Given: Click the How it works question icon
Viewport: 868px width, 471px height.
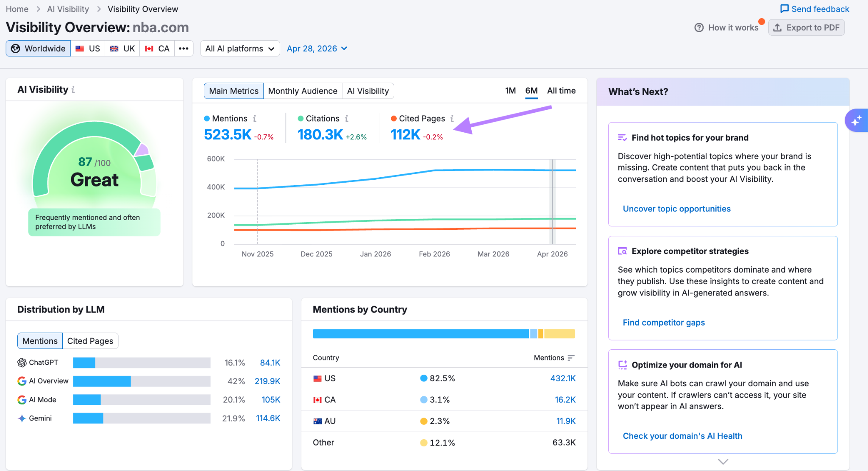Looking at the screenshot, I should tap(699, 28).
